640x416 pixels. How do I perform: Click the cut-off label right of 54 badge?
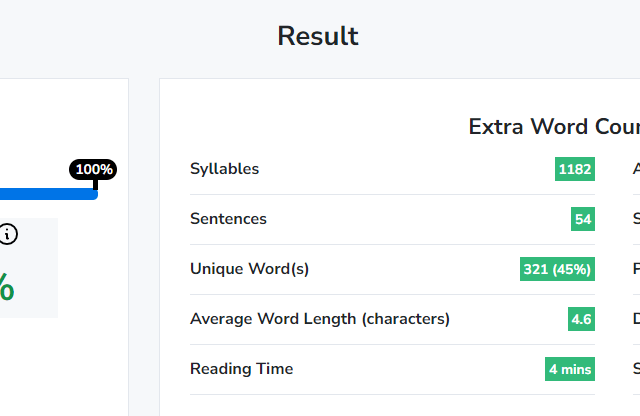(x=636, y=219)
